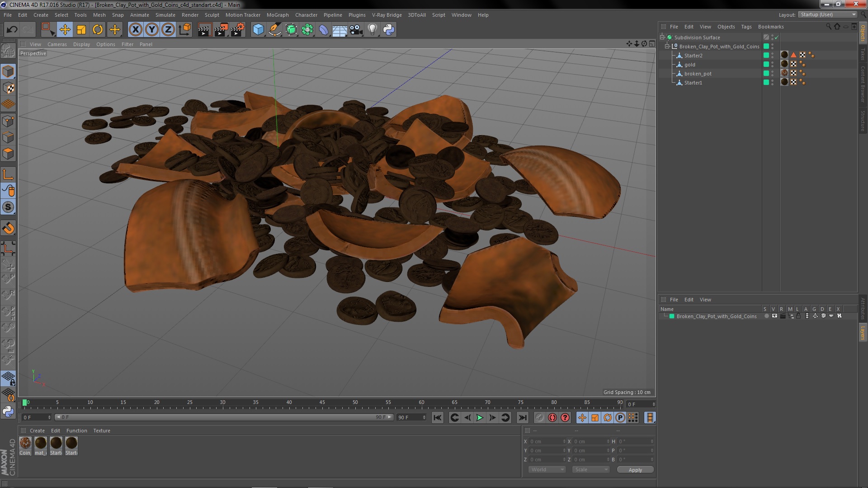The height and width of the screenshot is (488, 868).
Task: Open the Scale mode dropdown
Action: coord(591,469)
